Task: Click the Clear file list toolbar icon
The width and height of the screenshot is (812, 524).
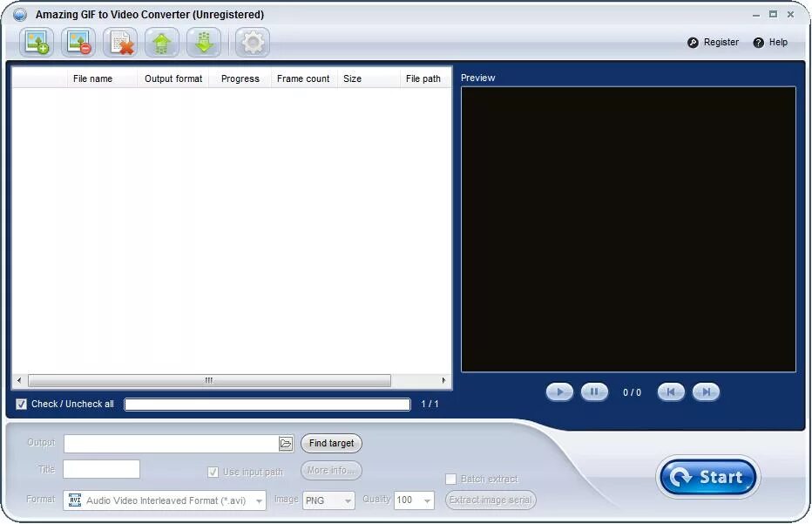Action: click(120, 43)
